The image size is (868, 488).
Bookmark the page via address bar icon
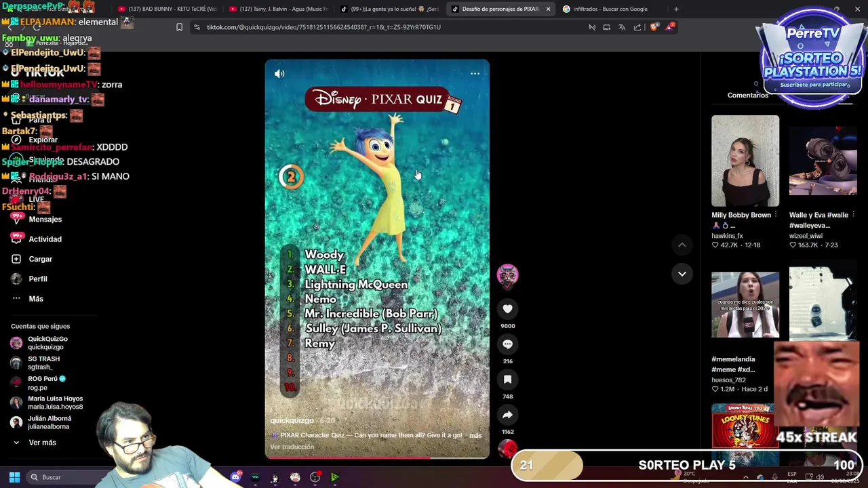click(179, 27)
